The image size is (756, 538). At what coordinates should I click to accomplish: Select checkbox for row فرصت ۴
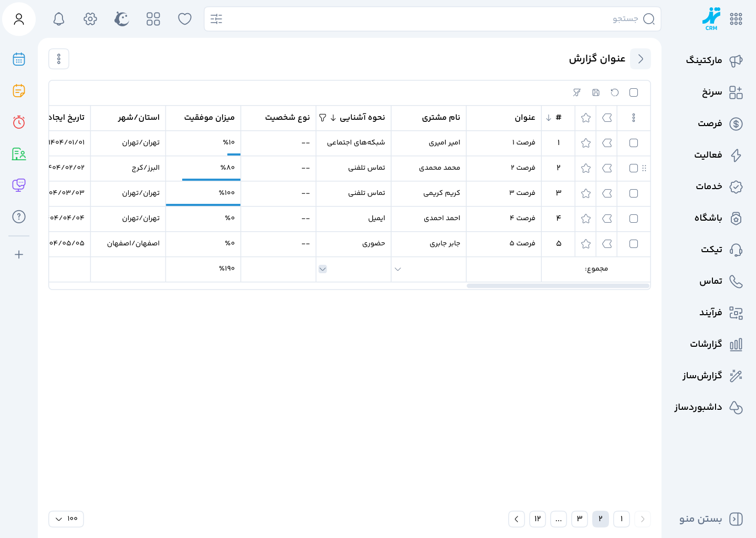point(634,219)
